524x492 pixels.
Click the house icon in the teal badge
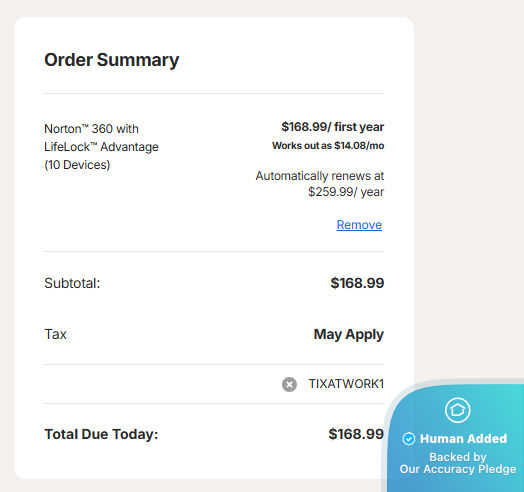pos(457,410)
